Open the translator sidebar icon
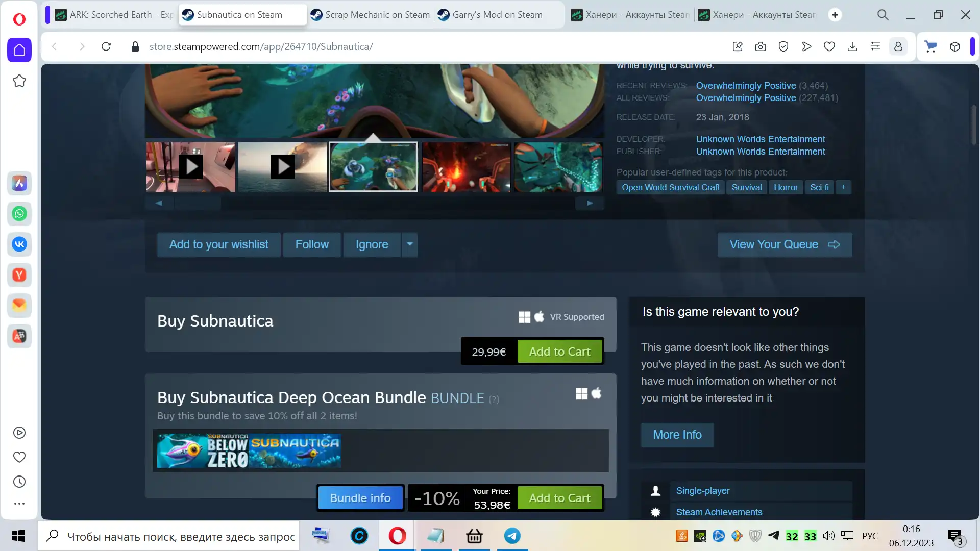 19,336
